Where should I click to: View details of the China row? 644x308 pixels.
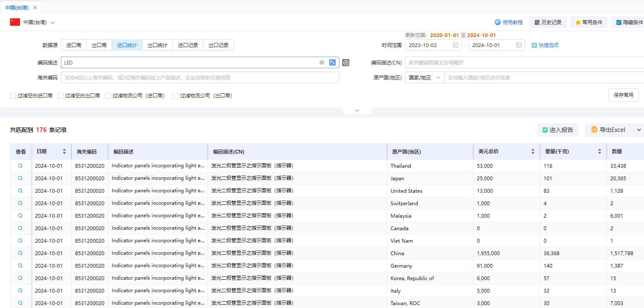pyautogui.click(x=20, y=253)
